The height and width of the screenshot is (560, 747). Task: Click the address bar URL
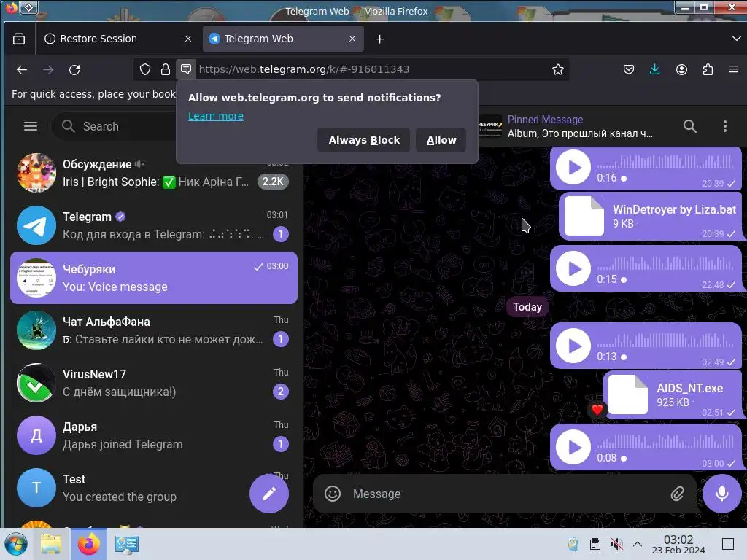point(304,69)
